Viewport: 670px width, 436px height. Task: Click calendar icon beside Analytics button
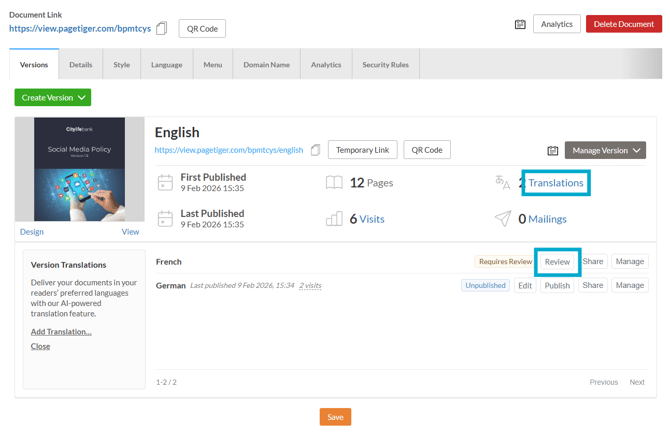(520, 24)
